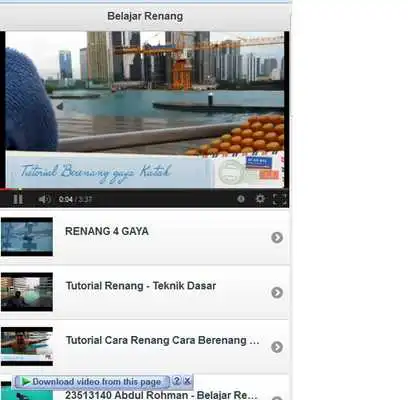This screenshot has height=400, width=408.
Task: Open video settings gear icon
Action: tap(260, 199)
